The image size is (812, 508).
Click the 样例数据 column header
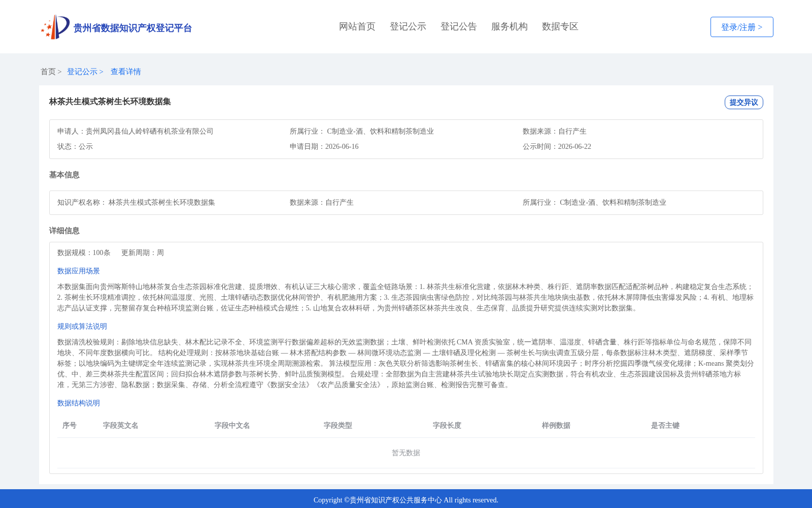coord(556,425)
